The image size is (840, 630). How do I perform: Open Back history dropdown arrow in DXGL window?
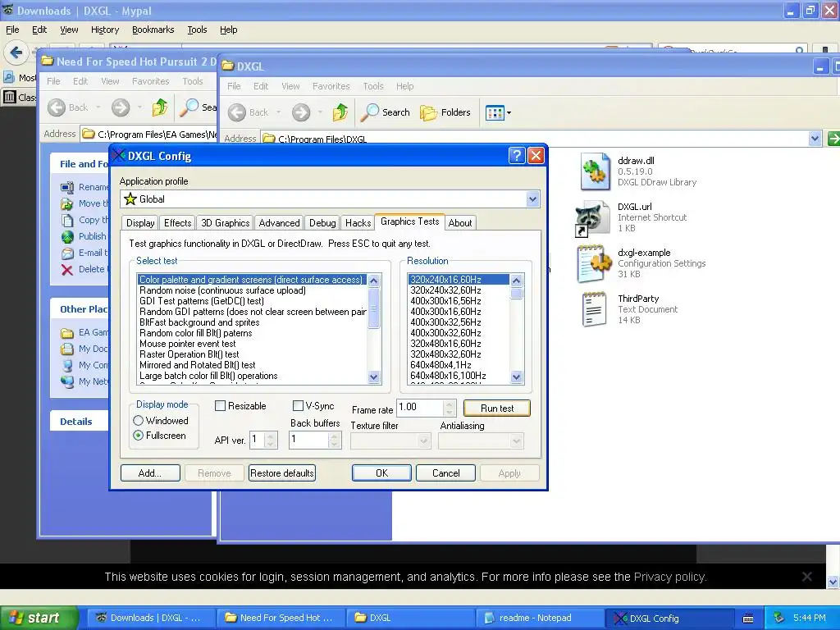point(279,112)
